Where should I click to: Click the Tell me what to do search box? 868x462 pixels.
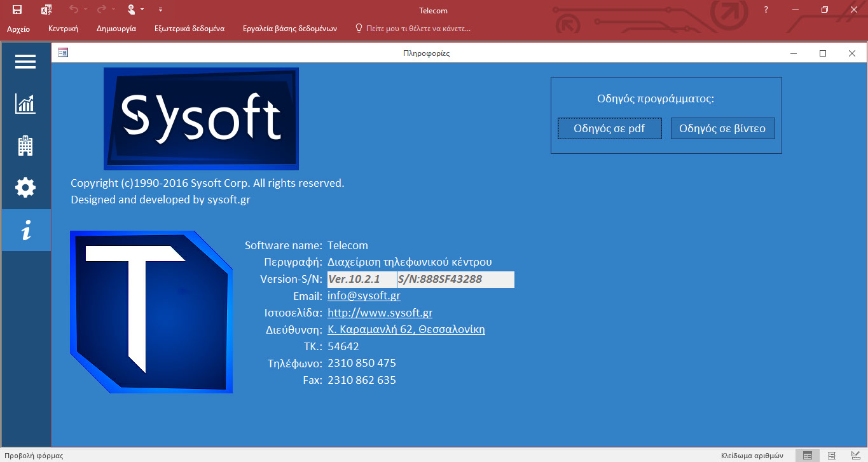point(418,29)
